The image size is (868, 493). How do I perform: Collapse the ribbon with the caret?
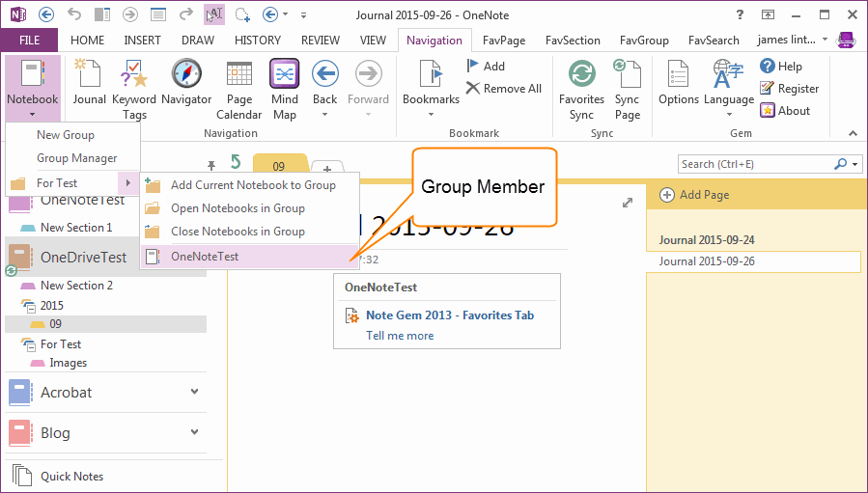(x=853, y=133)
